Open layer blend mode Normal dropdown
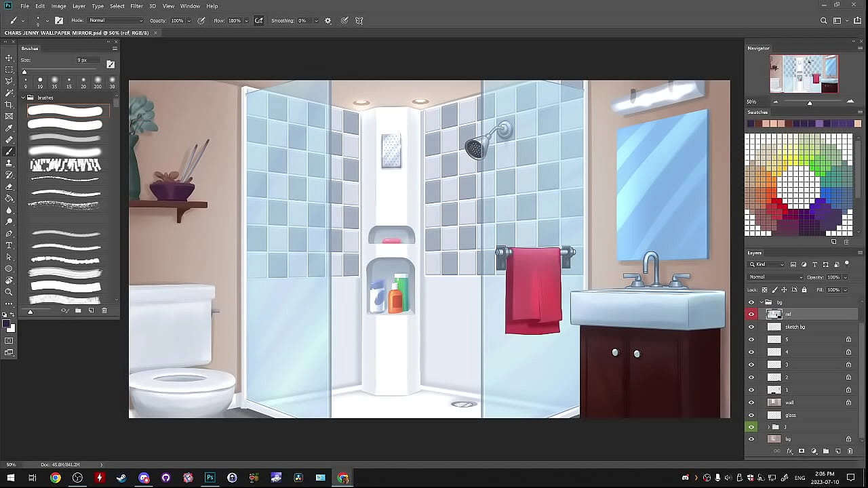 (x=775, y=277)
